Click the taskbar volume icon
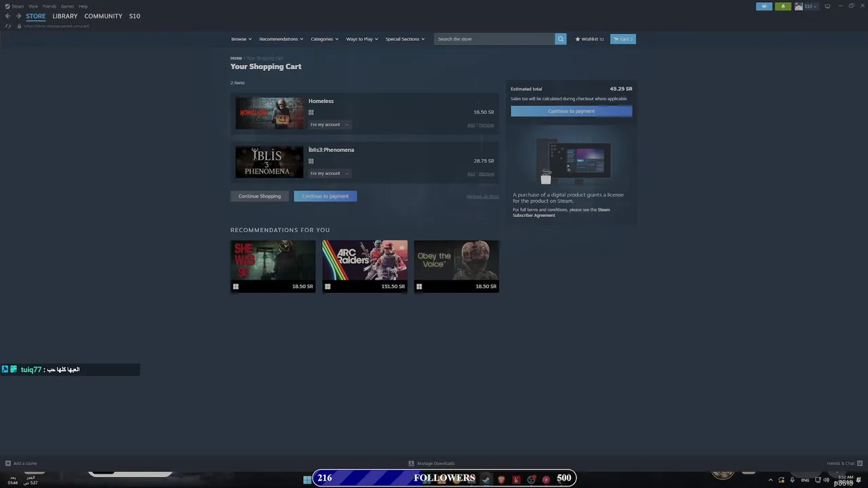This screenshot has width=868, height=488. tap(826, 480)
